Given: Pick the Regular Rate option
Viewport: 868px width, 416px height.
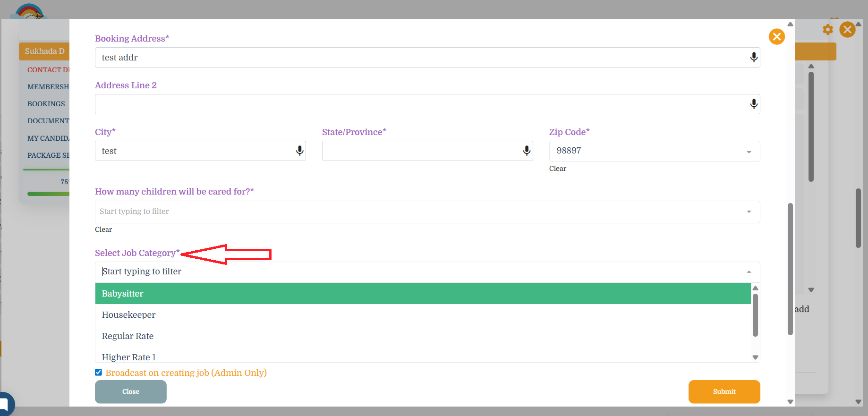Looking at the screenshot, I should coord(128,336).
